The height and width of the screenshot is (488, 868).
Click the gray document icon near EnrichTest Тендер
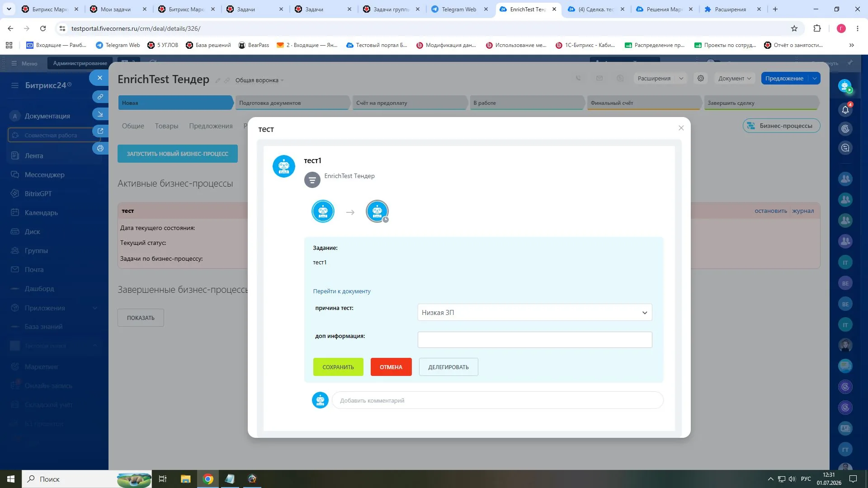312,180
